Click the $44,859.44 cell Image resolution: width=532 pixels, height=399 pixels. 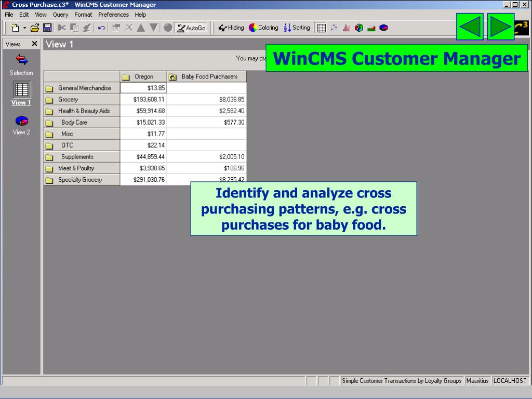click(x=143, y=157)
